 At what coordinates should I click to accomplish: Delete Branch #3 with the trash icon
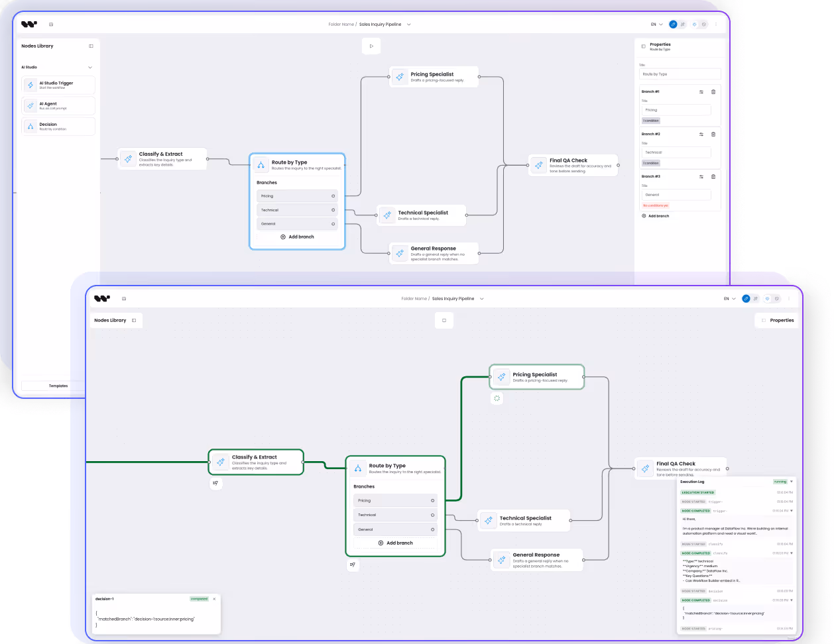713,176
